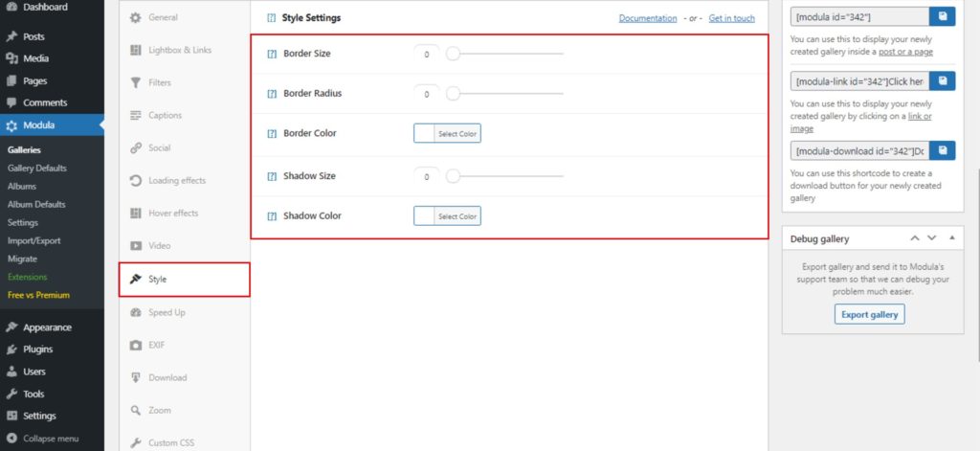980x451 pixels.
Task: Open the Documentation link
Action: (x=648, y=18)
